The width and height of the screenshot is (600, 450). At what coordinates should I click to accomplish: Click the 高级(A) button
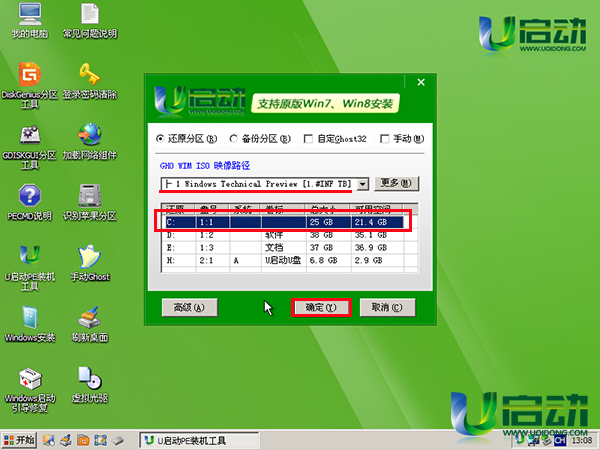[x=190, y=307]
